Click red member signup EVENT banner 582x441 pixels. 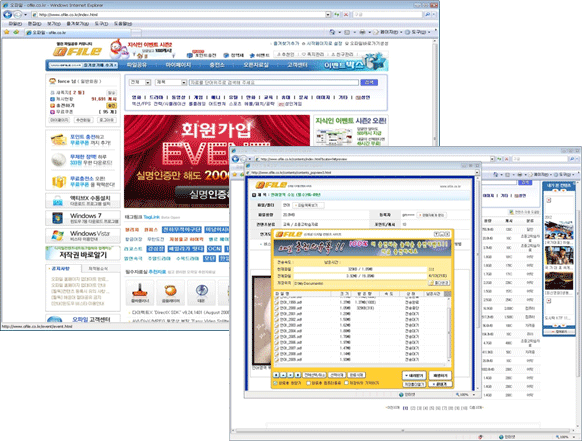pos(217,161)
